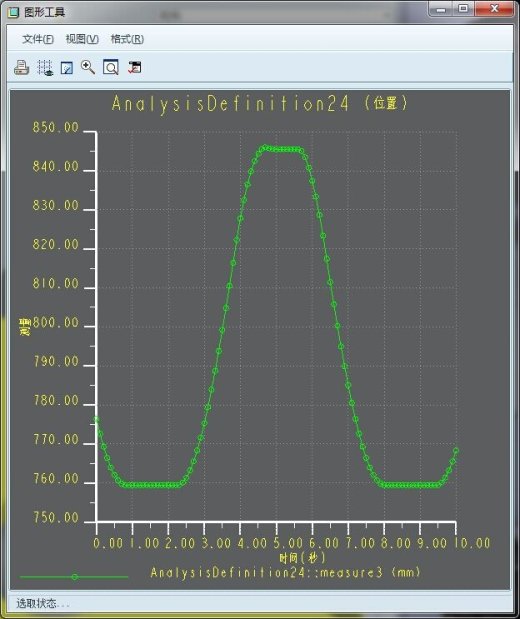Image resolution: width=520 pixels, height=619 pixels.
Task: Click the last data point at time 10.00
Action: [456, 450]
